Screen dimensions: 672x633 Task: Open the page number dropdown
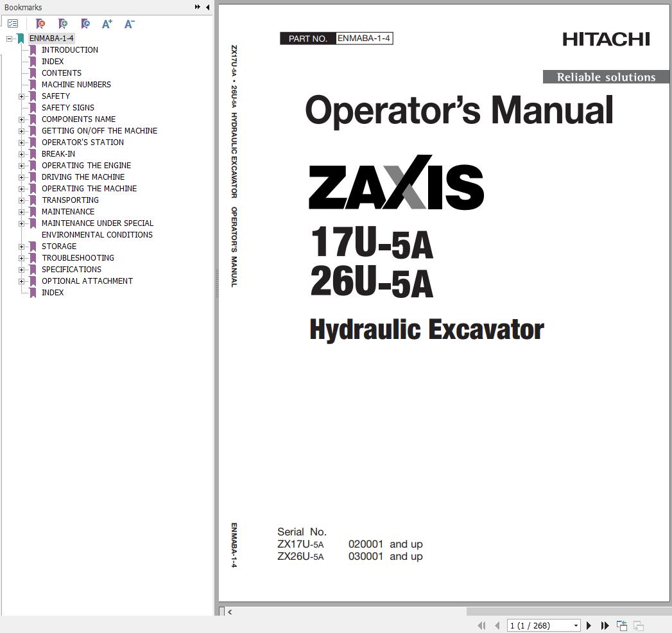click(x=576, y=626)
